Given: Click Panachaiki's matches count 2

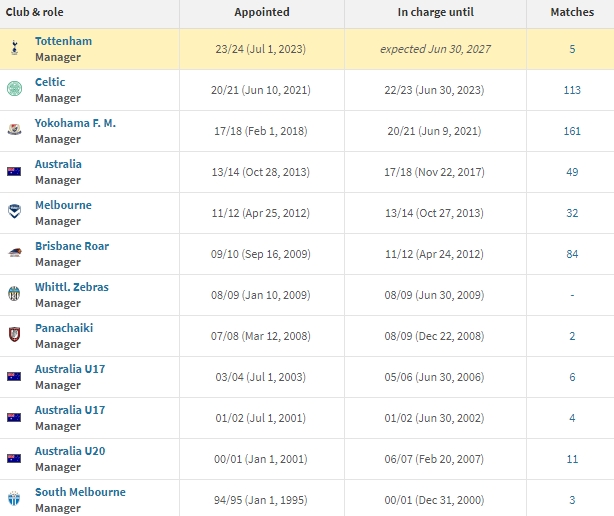Looking at the screenshot, I should pos(572,336).
